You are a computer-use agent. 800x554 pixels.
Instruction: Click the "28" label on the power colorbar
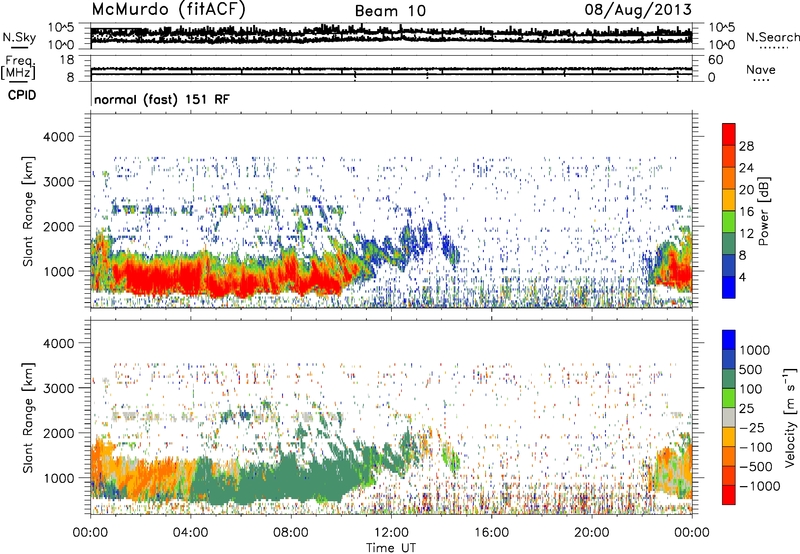coord(746,146)
